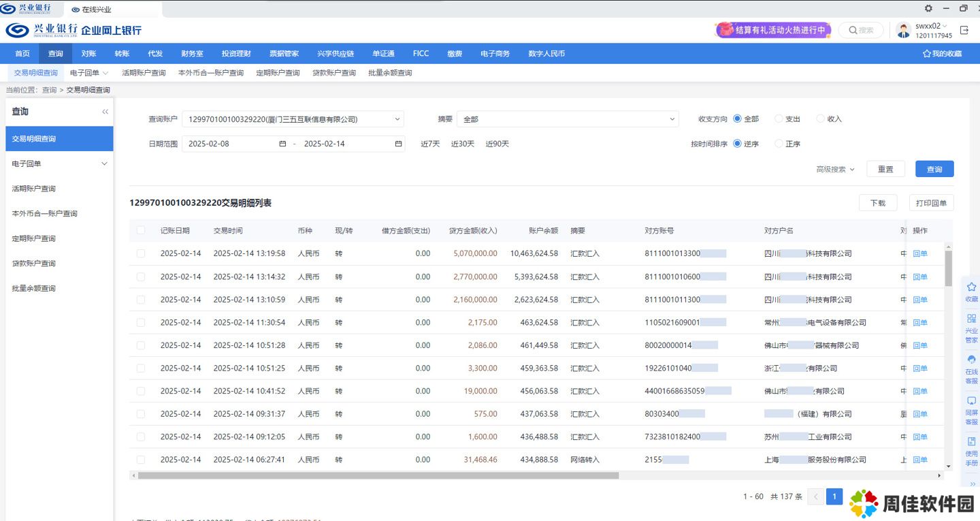This screenshot has height=521, width=980.
Task: Open the 转账 menu
Action: pos(122,54)
